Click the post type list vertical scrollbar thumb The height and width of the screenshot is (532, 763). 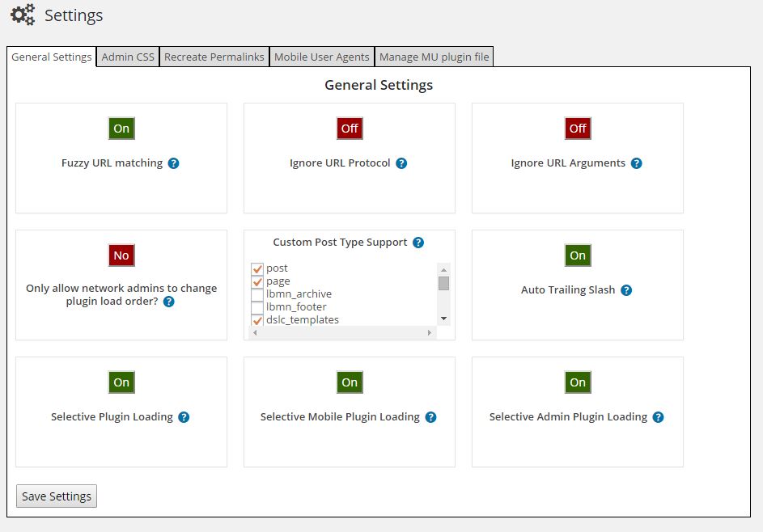pos(443,283)
